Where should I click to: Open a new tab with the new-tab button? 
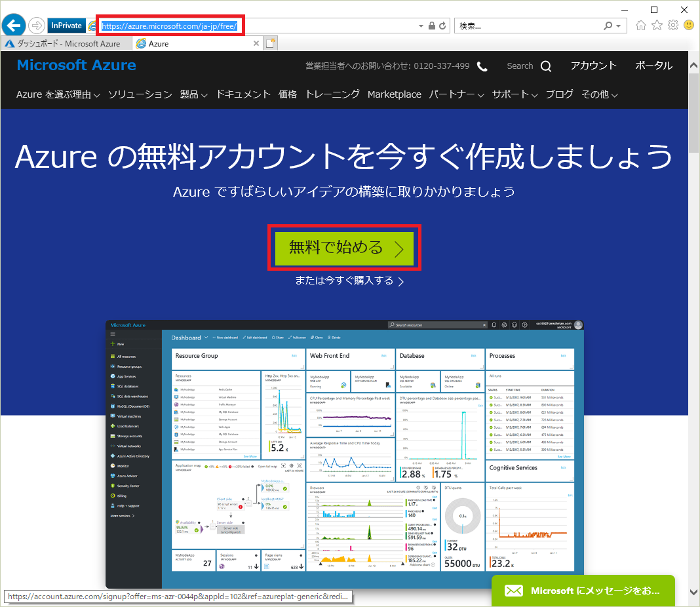coord(271,43)
